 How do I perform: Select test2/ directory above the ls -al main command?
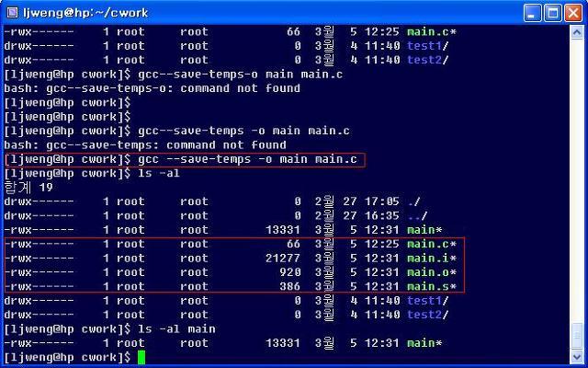click(x=428, y=315)
